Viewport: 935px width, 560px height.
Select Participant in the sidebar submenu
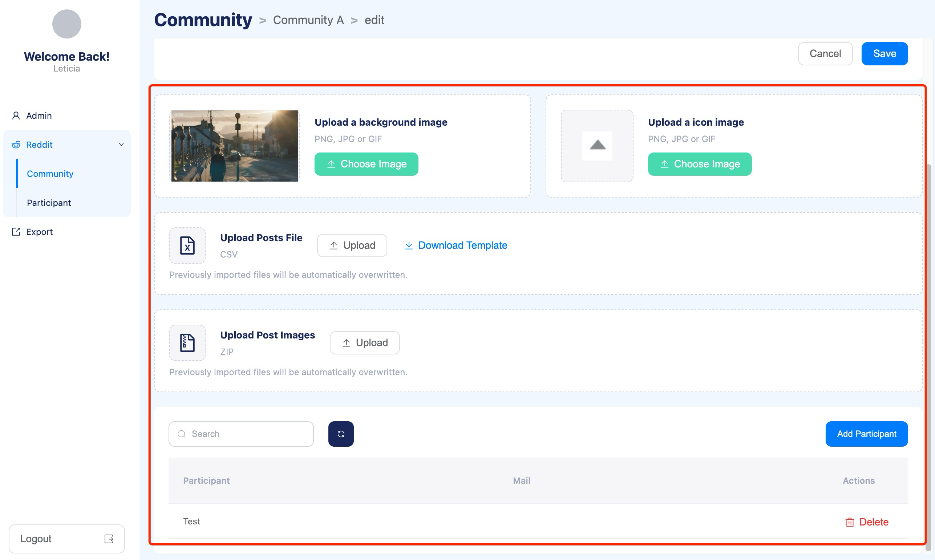coord(49,203)
